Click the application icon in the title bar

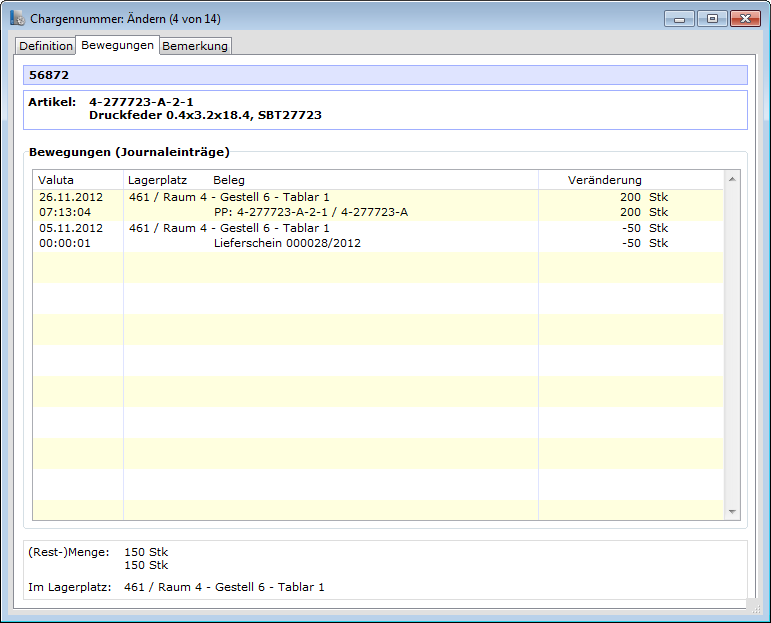pyautogui.click(x=17, y=19)
